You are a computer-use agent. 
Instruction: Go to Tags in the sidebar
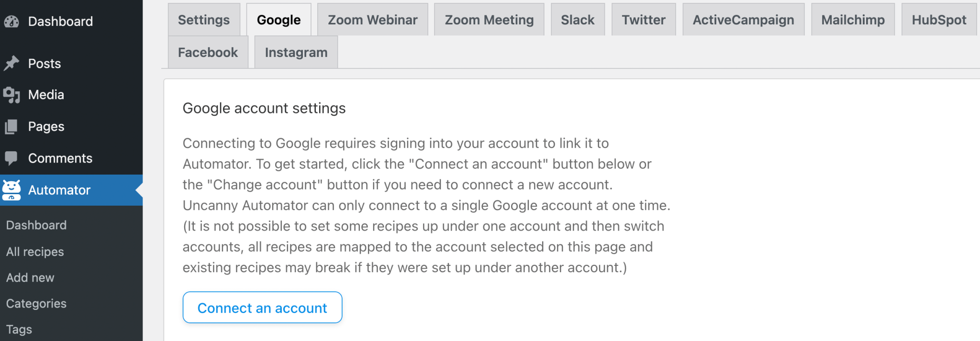click(x=19, y=329)
